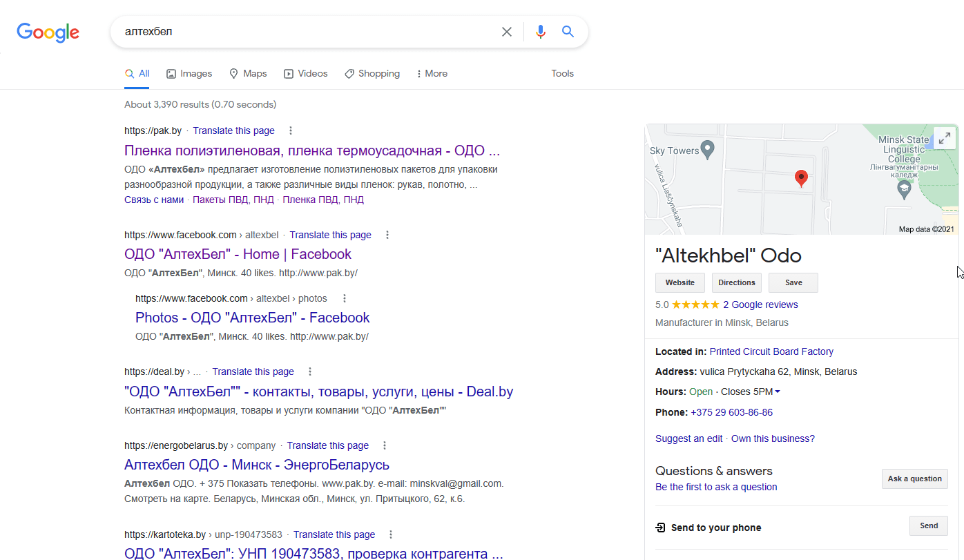Click the red location pin on map
Viewport: 964px width, 560px height.
(x=801, y=178)
